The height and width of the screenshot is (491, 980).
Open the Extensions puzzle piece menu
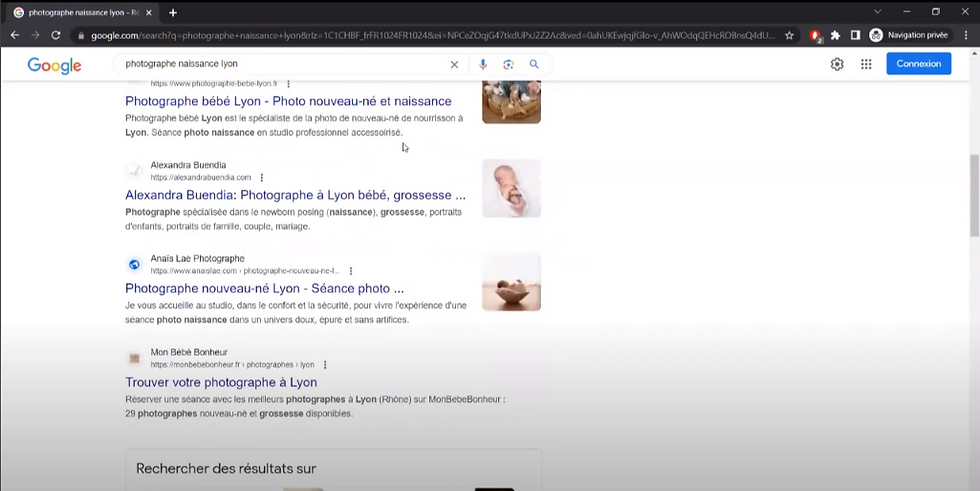click(836, 36)
